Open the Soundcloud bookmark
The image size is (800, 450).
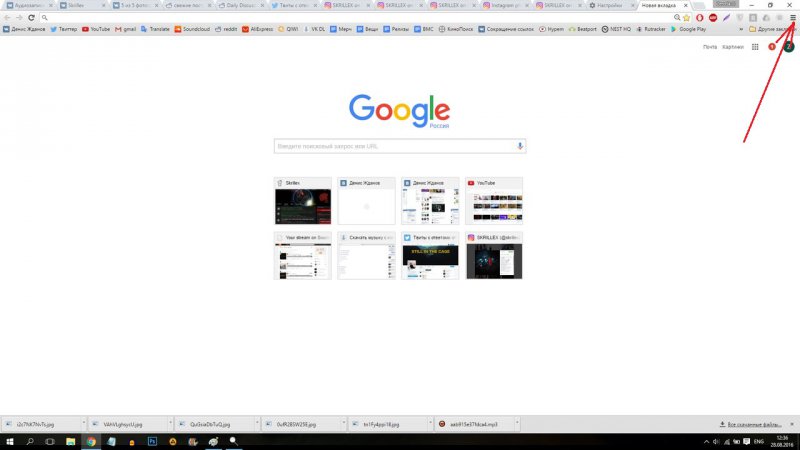pos(202,30)
